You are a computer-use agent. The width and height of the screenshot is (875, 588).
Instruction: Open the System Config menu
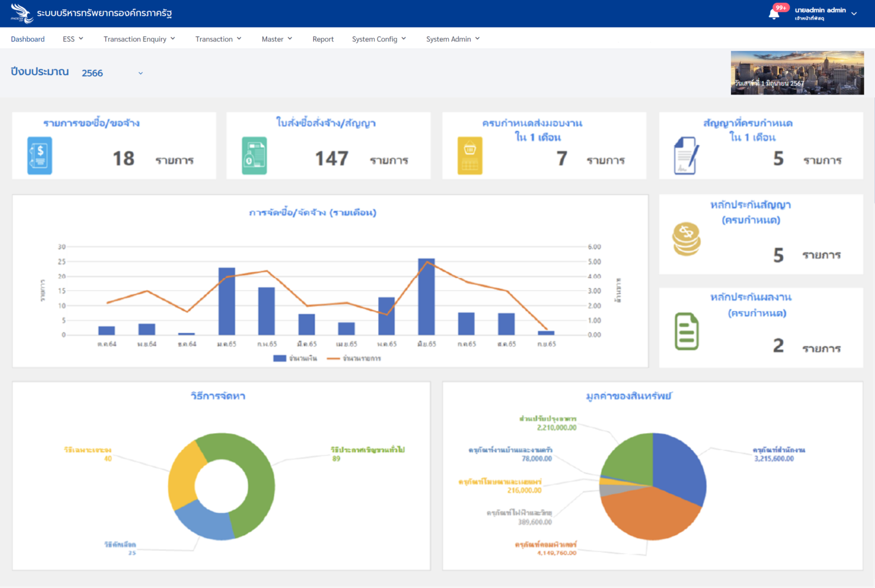[379, 39]
